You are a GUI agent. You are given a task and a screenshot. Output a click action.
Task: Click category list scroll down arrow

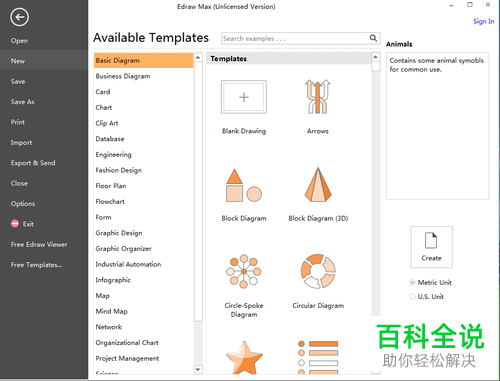pos(198,369)
